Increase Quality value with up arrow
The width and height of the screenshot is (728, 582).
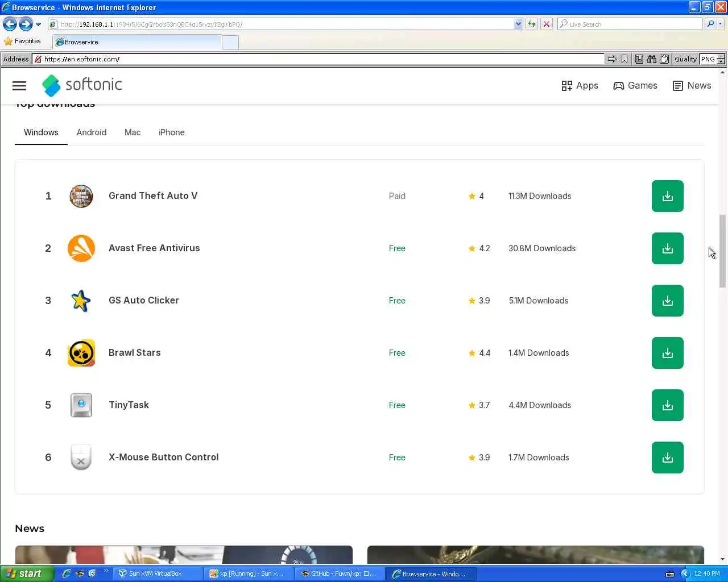721,57
